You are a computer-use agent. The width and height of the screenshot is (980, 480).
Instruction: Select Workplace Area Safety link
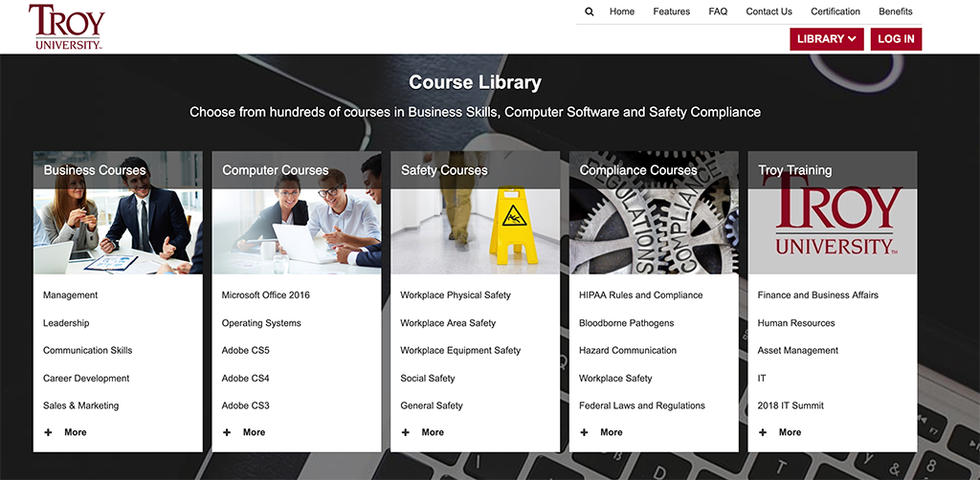(448, 323)
